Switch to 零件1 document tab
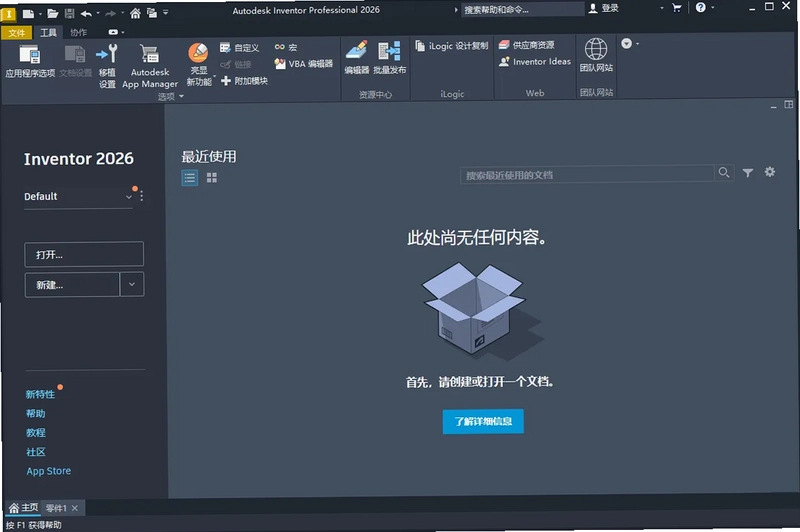 point(56,508)
